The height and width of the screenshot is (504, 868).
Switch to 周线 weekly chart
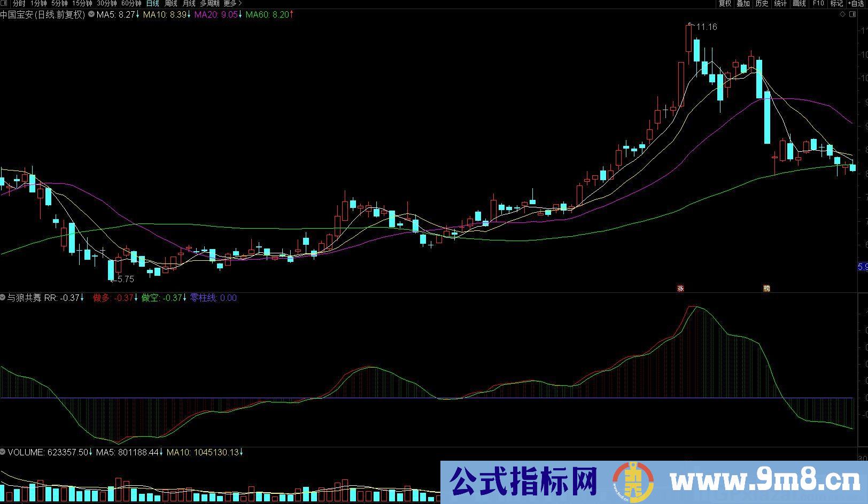(x=170, y=4)
